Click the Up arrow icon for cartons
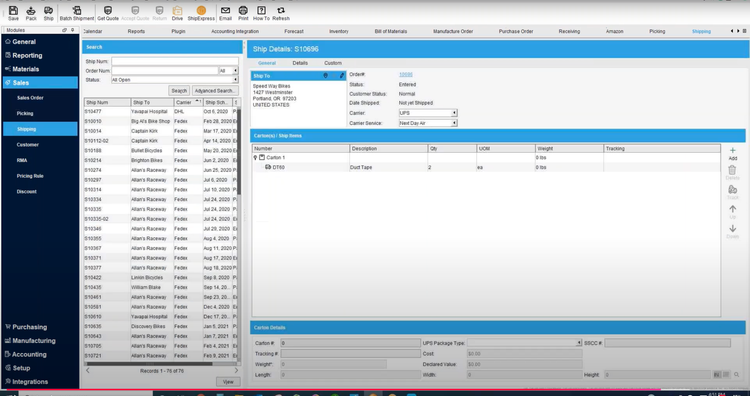750x396 pixels. tap(732, 209)
